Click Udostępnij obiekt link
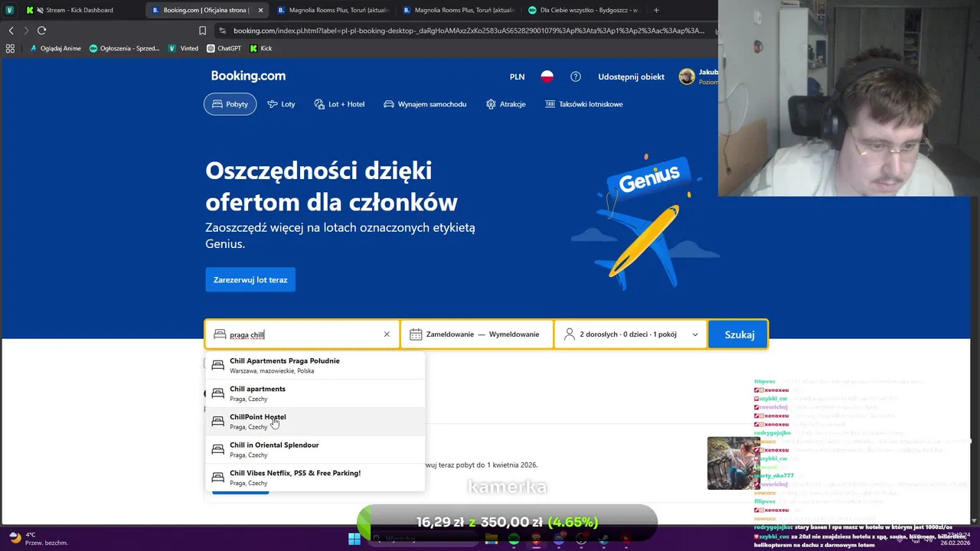This screenshot has width=980, height=551. point(631,77)
